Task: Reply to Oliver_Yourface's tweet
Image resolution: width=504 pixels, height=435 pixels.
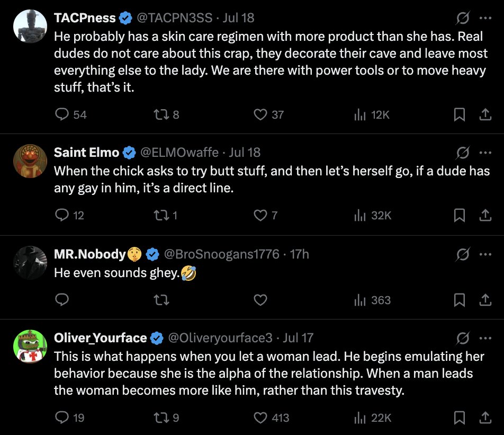Action: (x=62, y=418)
